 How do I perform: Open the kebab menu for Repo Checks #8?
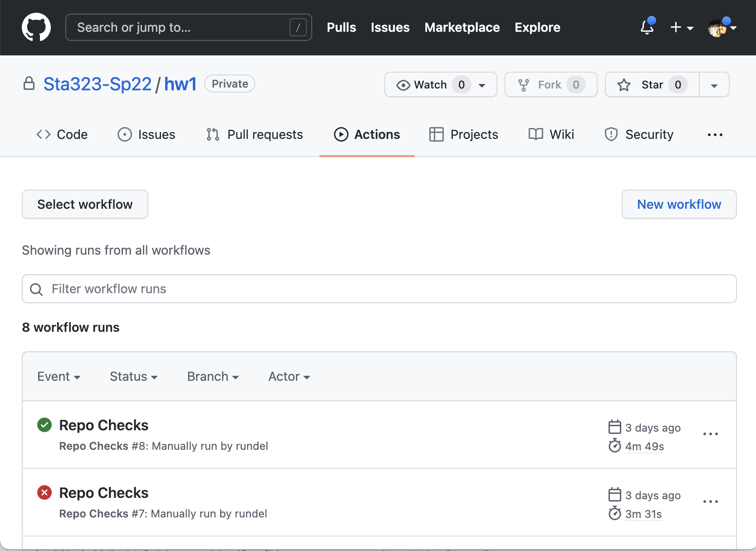710,434
